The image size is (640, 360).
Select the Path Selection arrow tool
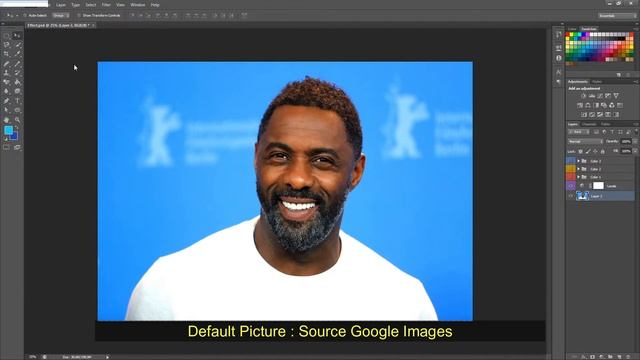[x=6, y=110]
